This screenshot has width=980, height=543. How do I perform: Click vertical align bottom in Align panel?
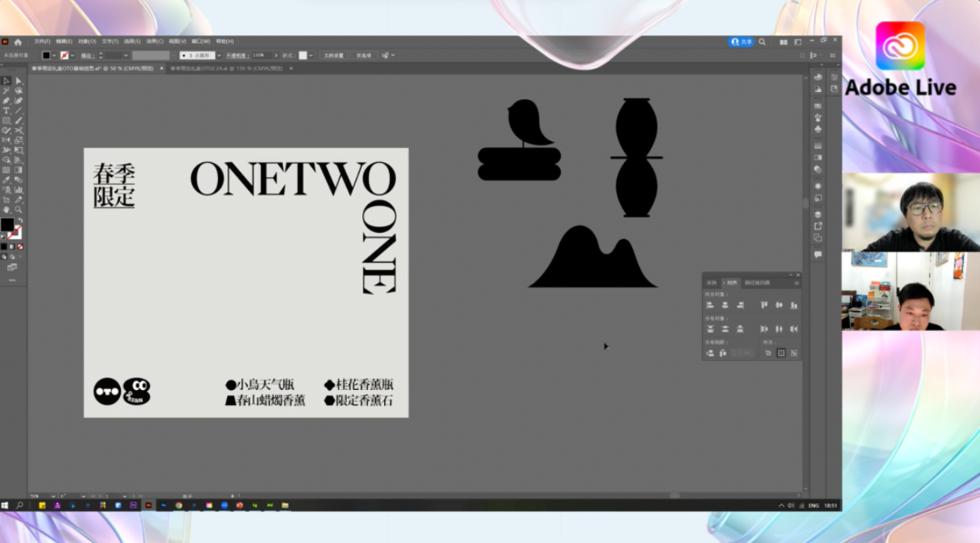pyautogui.click(x=794, y=305)
